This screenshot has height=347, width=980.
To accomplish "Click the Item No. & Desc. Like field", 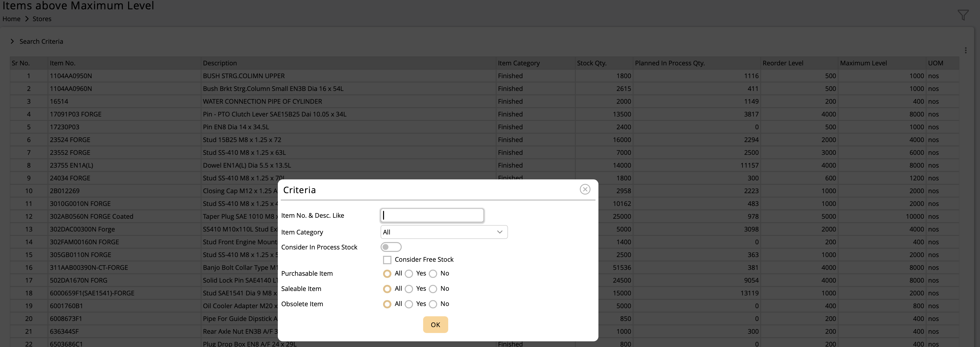I will (x=432, y=216).
